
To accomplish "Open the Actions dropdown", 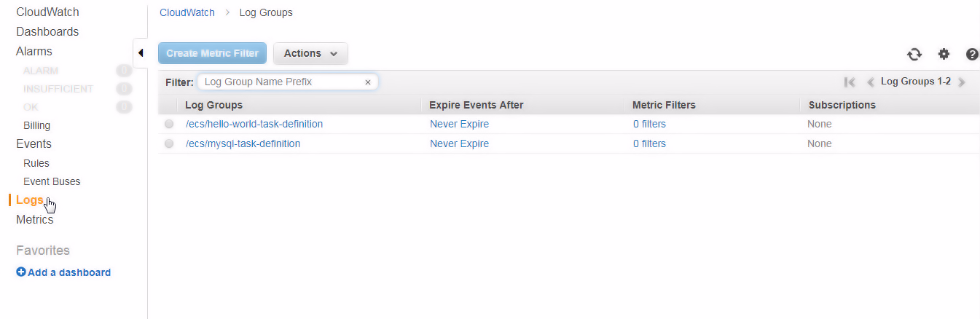I will coord(310,53).
